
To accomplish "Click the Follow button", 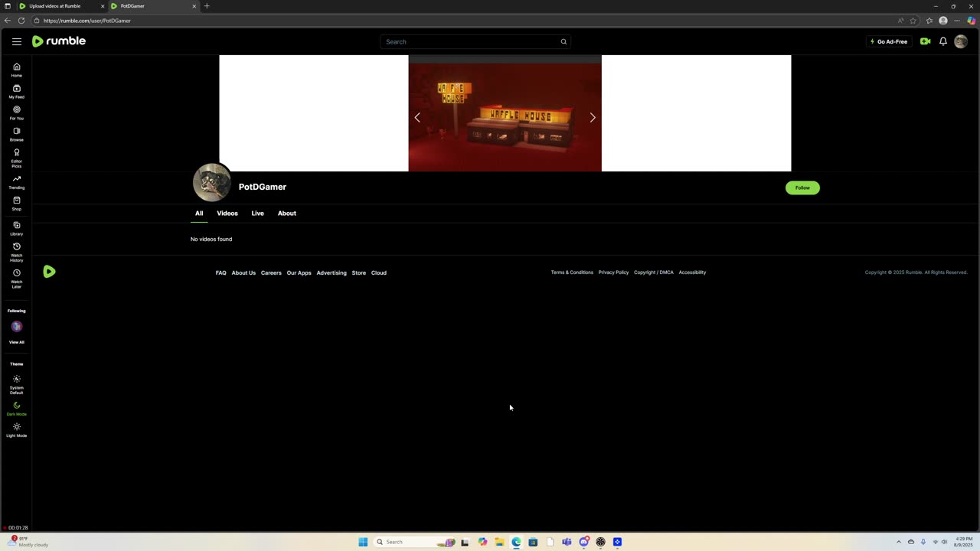I will pyautogui.click(x=802, y=187).
